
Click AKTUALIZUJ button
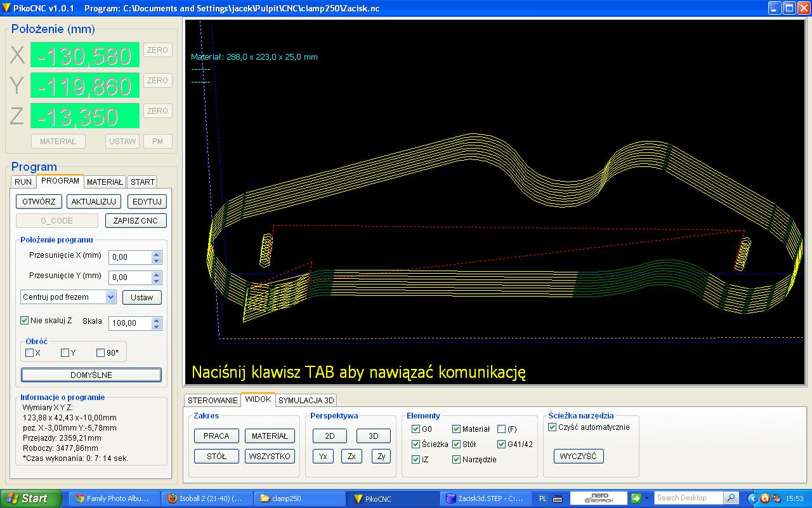point(93,202)
